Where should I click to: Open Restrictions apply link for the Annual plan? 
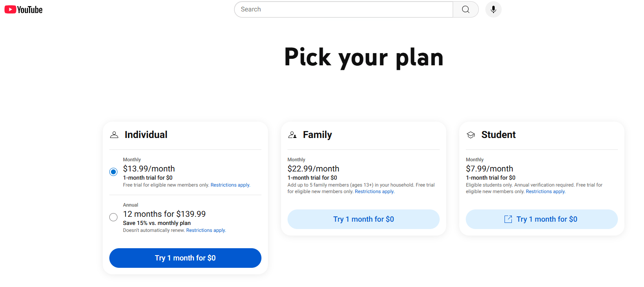click(206, 230)
